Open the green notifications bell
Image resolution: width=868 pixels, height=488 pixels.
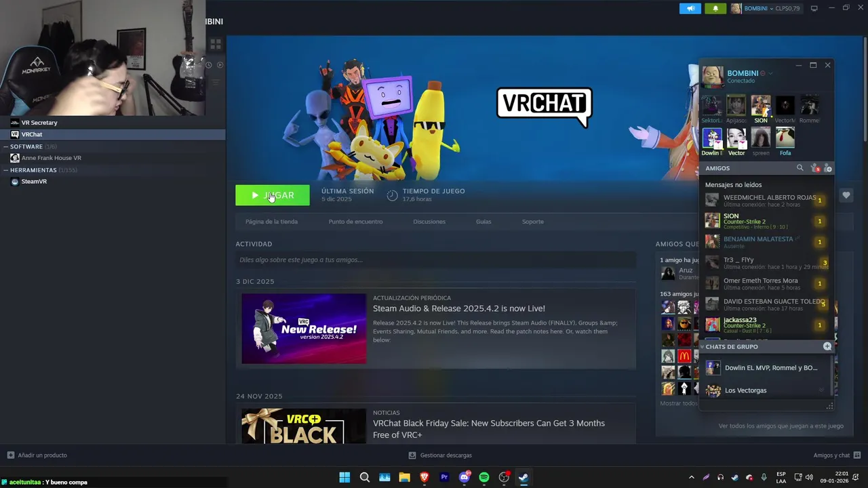715,8
